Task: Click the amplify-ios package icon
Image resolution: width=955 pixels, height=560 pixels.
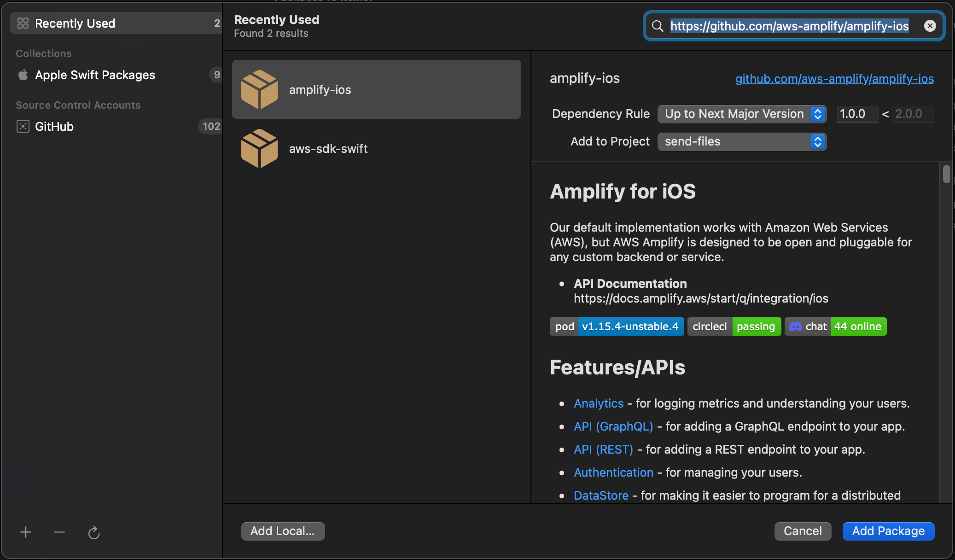Action: 260,89
